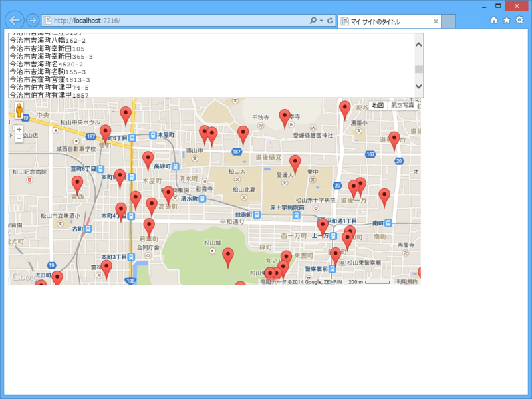Screen dimensions: 532x399
Task: Click the red marker above route 187 near 勝山中
Action: tap(243, 135)
